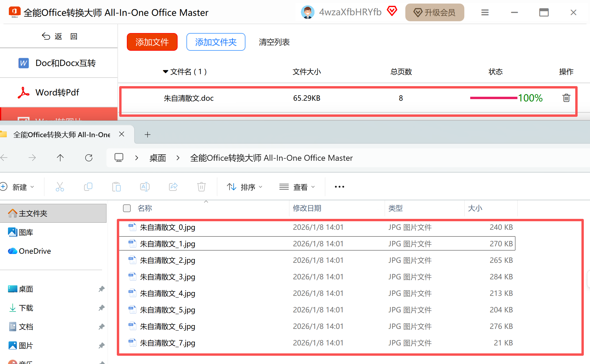The width and height of the screenshot is (590, 364).
Task: Click the rename icon in Explorer toolbar
Action: 145,187
